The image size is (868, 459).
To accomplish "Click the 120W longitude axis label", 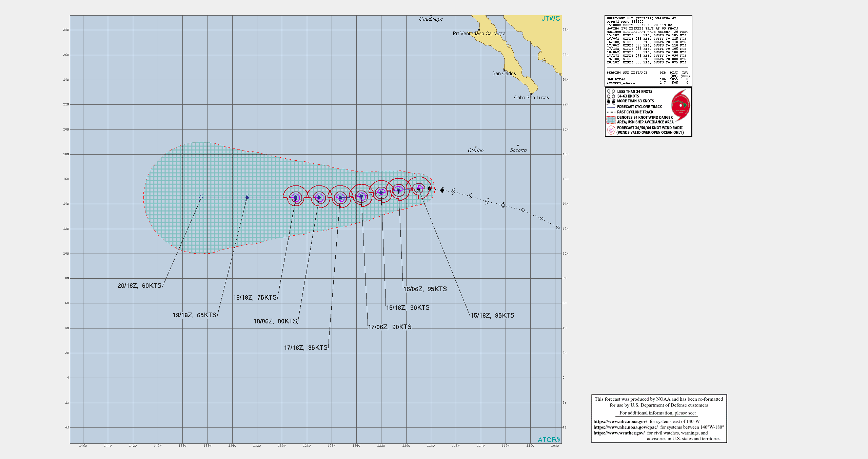I will tap(406, 446).
